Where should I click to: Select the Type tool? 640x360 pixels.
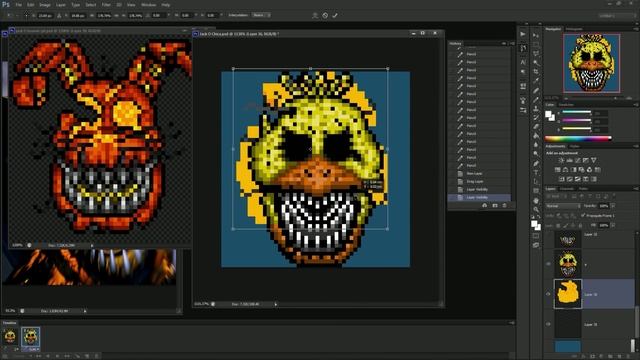coord(536,172)
